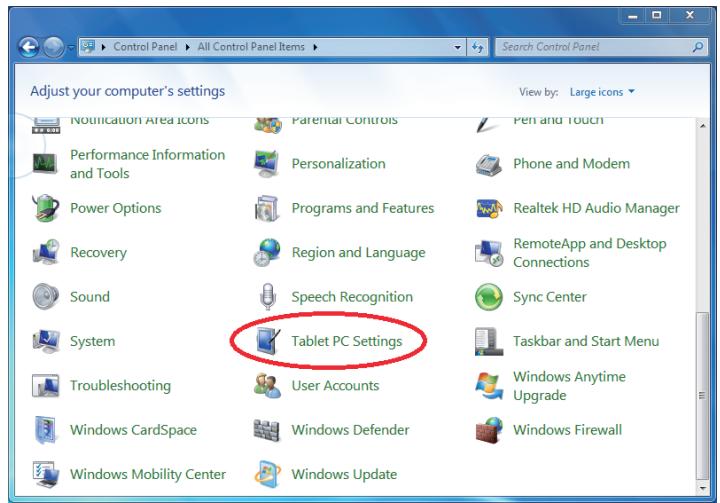720x503 pixels.
Task: Click the RemoteApp and Desktop Connections icon
Action: pyautogui.click(x=489, y=253)
